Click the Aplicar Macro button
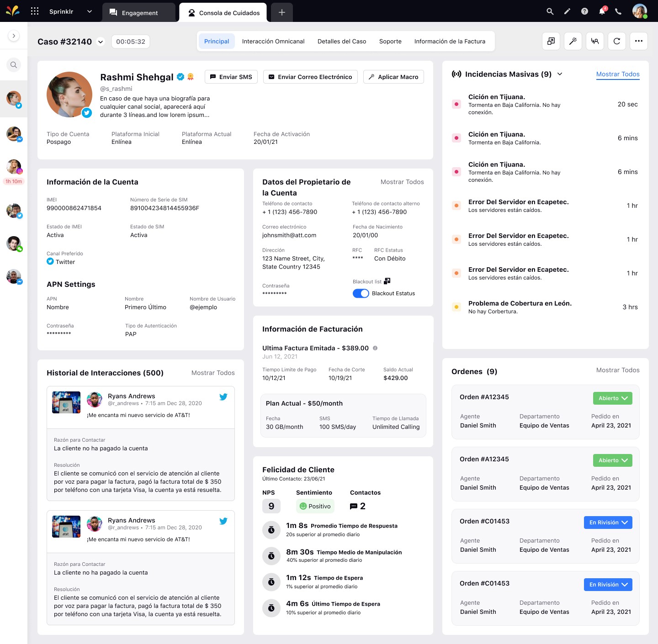658x644 pixels. 393,77
